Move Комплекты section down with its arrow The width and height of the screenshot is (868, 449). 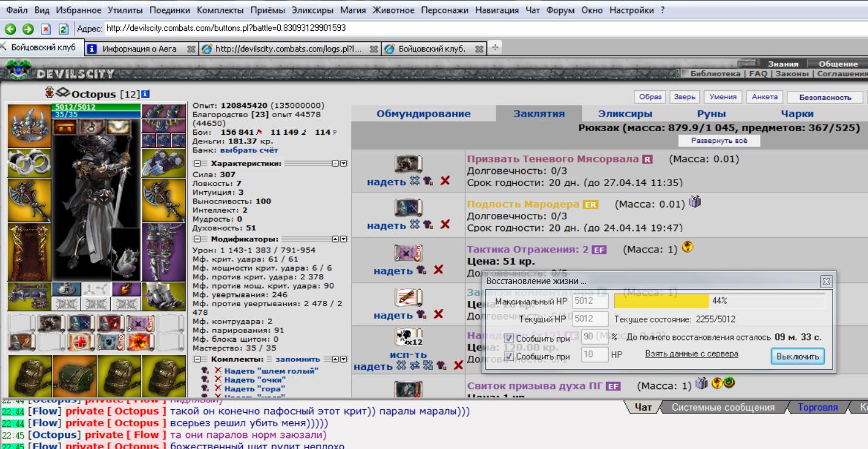343,359
